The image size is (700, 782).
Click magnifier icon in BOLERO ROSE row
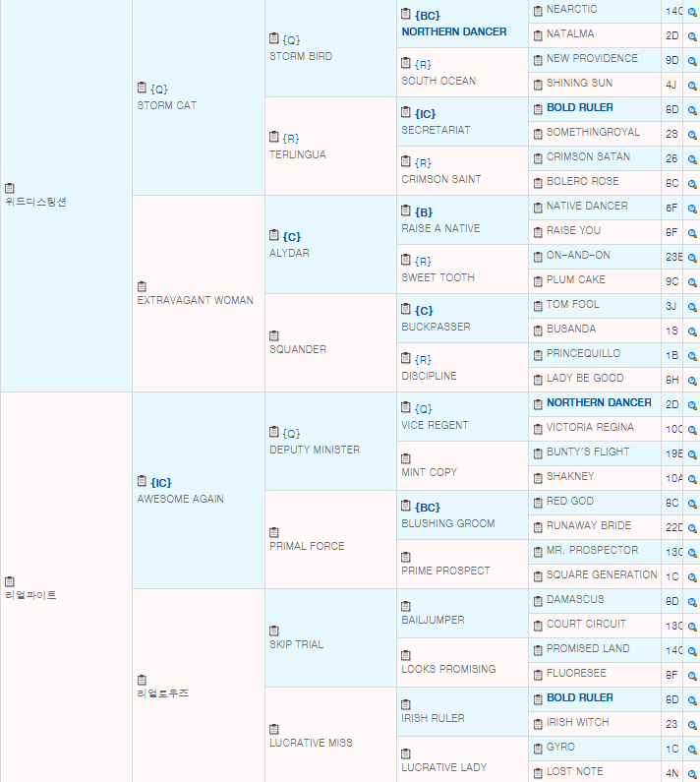coord(692,184)
